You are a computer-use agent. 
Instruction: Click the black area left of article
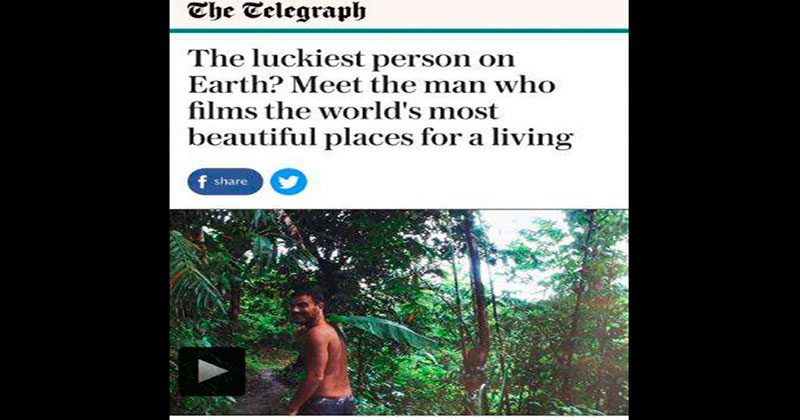coord(85,210)
